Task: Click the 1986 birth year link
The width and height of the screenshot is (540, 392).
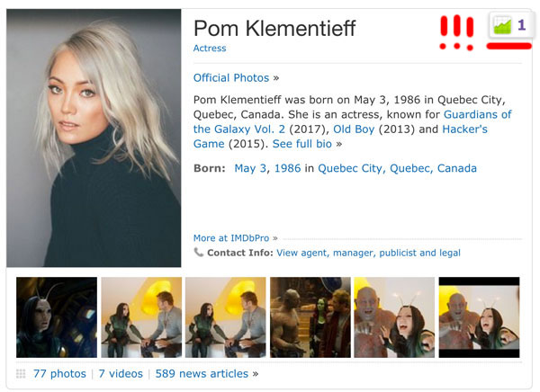Action: (x=287, y=168)
